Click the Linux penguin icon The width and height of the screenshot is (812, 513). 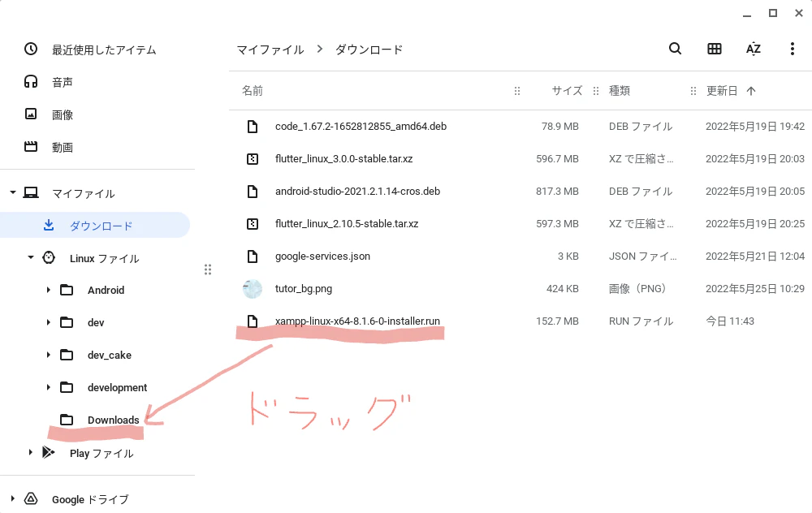click(x=49, y=258)
